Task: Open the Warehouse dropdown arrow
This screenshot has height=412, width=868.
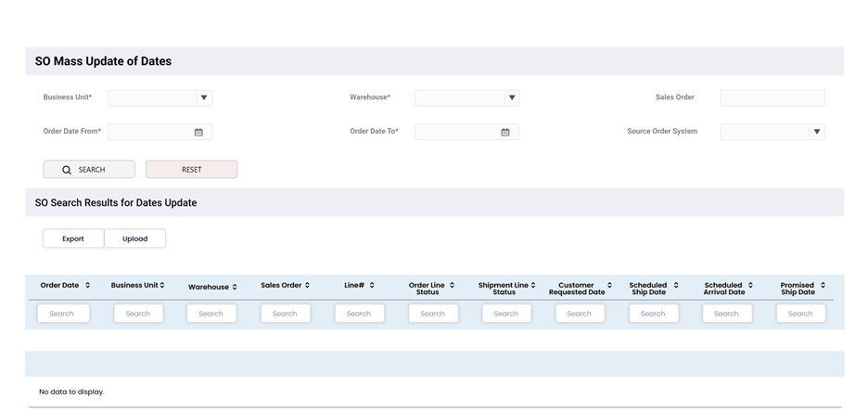Action: (512, 98)
